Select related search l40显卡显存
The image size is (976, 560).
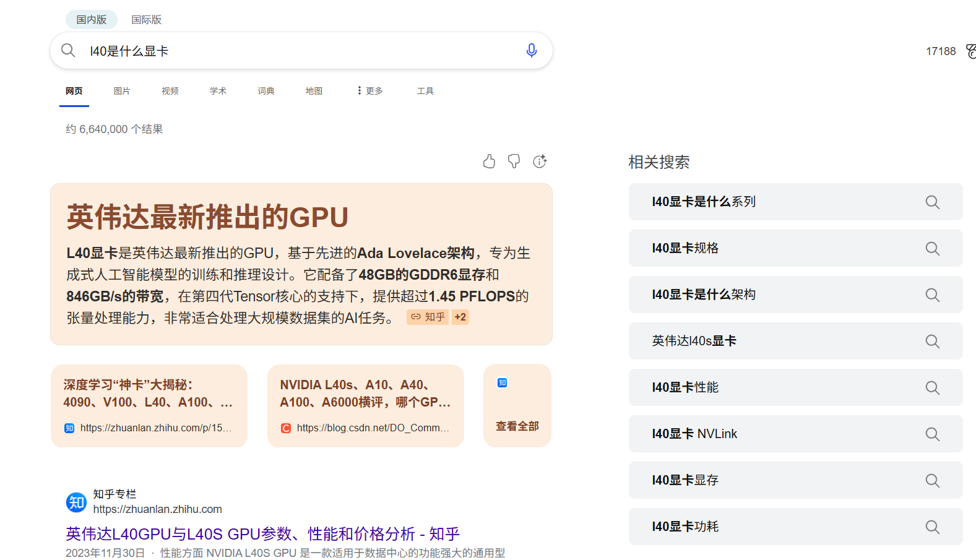click(796, 480)
